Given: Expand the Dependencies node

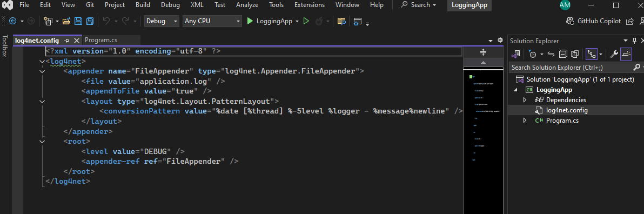Looking at the screenshot, I should click(x=525, y=100).
